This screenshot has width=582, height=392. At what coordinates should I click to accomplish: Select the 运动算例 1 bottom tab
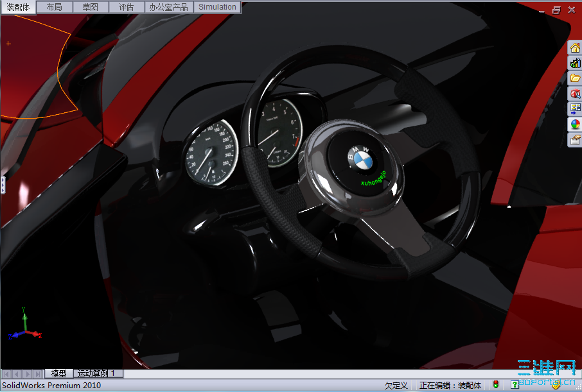[x=97, y=373]
